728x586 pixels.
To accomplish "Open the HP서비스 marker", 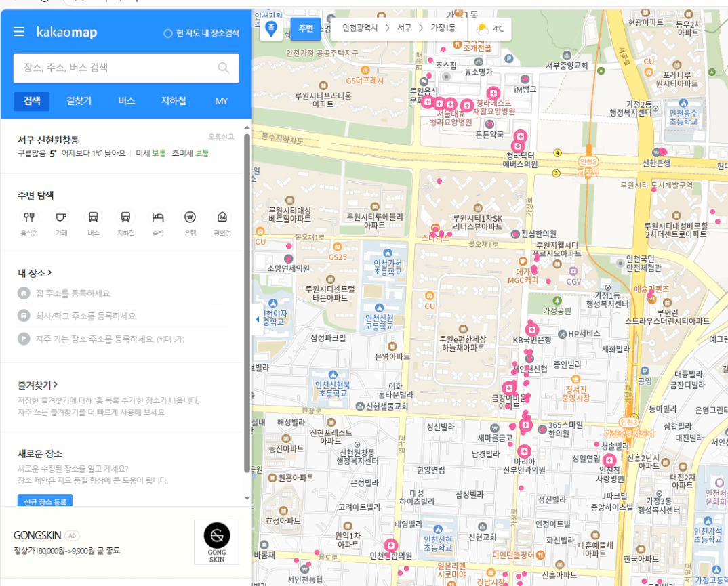I will (x=562, y=333).
